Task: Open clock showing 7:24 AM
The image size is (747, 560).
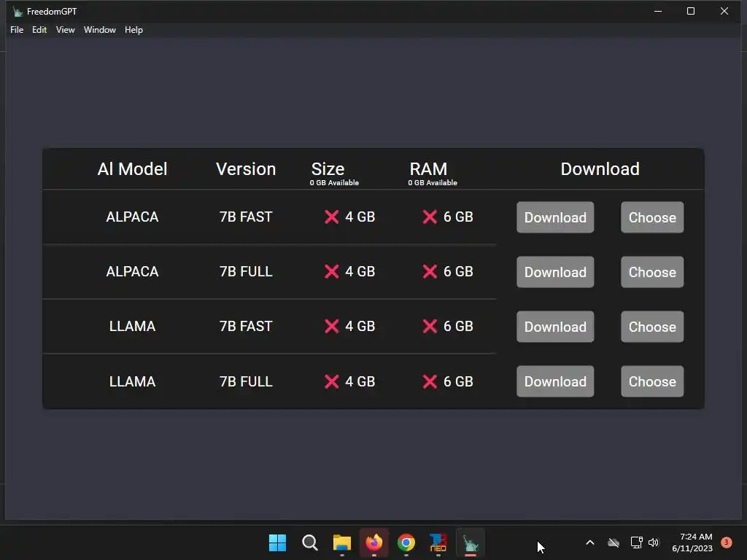Action: (692, 542)
